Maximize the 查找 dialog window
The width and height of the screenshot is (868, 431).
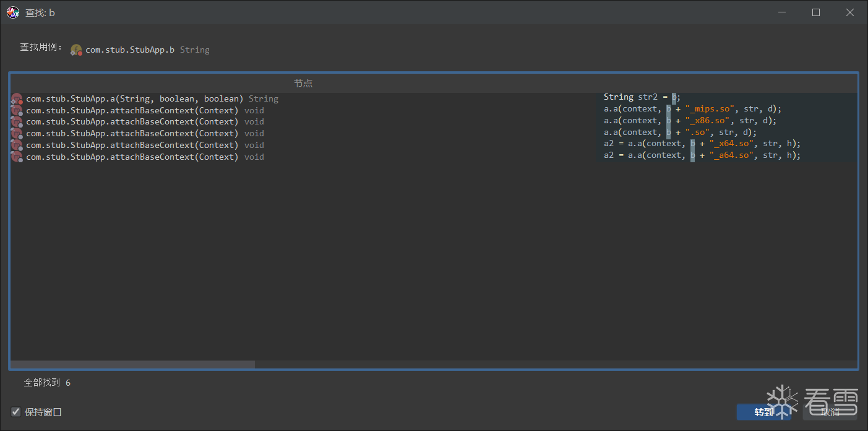[x=816, y=12]
